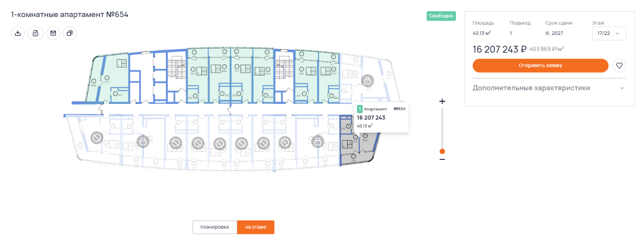Click the apartment №654 tooltip card
The height and width of the screenshot is (249, 644).
[381, 118]
